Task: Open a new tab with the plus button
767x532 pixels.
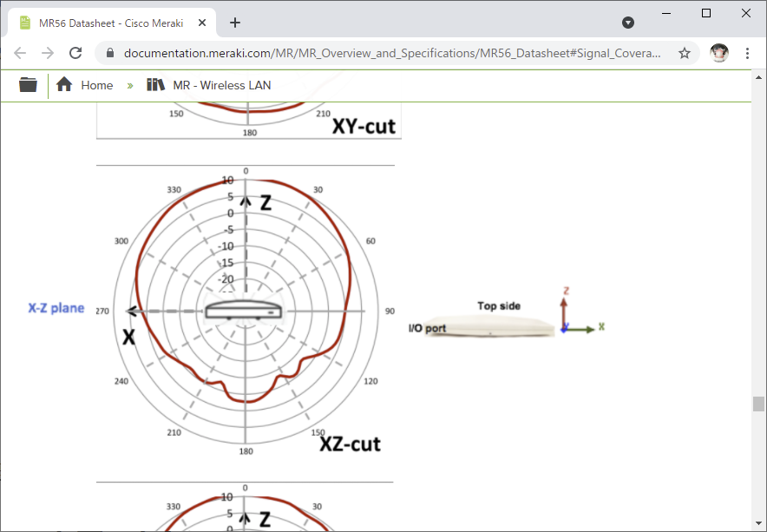Action: (x=235, y=23)
